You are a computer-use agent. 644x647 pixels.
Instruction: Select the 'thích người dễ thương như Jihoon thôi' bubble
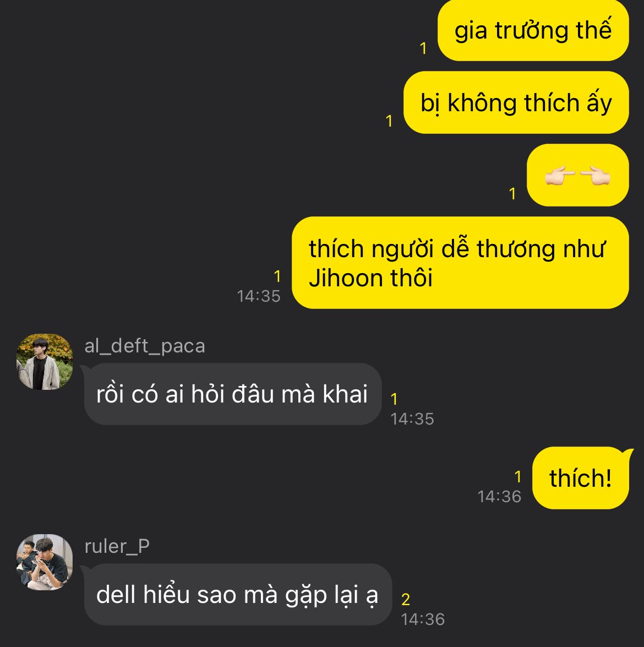click(460, 263)
